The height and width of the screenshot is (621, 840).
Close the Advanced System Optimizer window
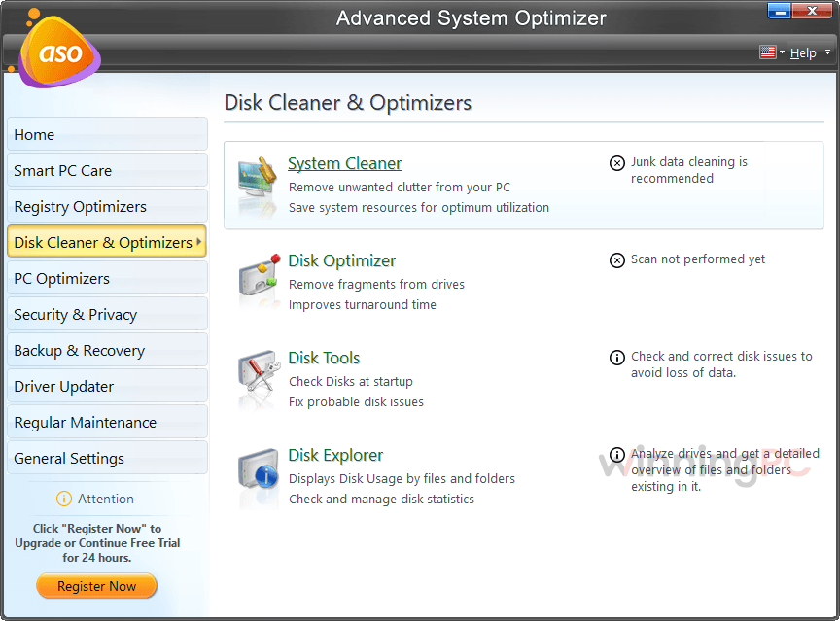click(x=812, y=11)
